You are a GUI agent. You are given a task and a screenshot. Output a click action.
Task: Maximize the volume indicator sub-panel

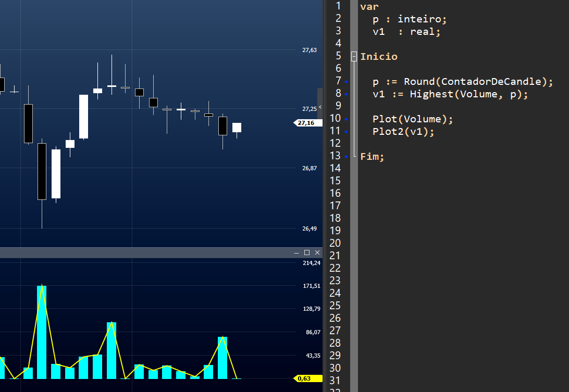(x=306, y=252)
